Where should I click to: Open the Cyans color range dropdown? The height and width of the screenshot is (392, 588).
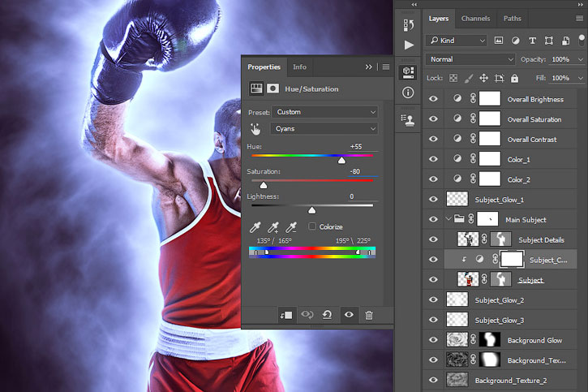324,129
